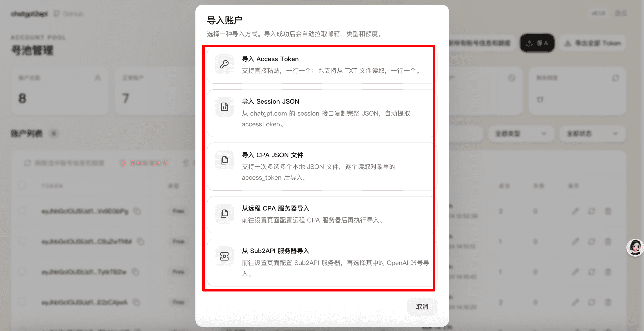Delete the first account row
The height and width of the screenshot is (331, 644).
[x=608, y=211]
